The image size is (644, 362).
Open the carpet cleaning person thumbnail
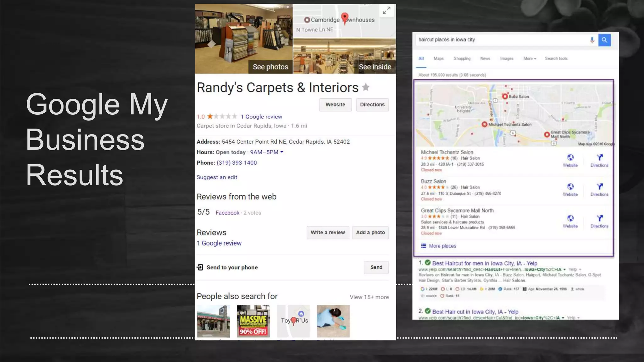[333, 321]
